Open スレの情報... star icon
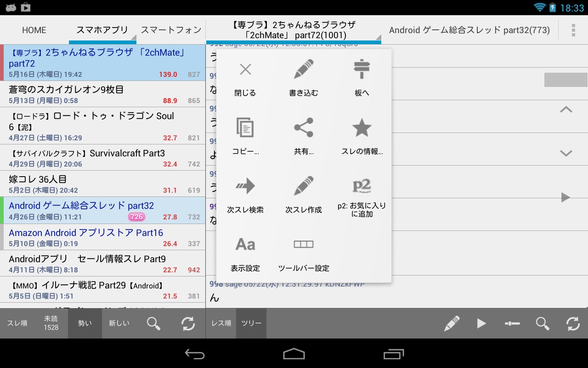 tap(362, 127)
